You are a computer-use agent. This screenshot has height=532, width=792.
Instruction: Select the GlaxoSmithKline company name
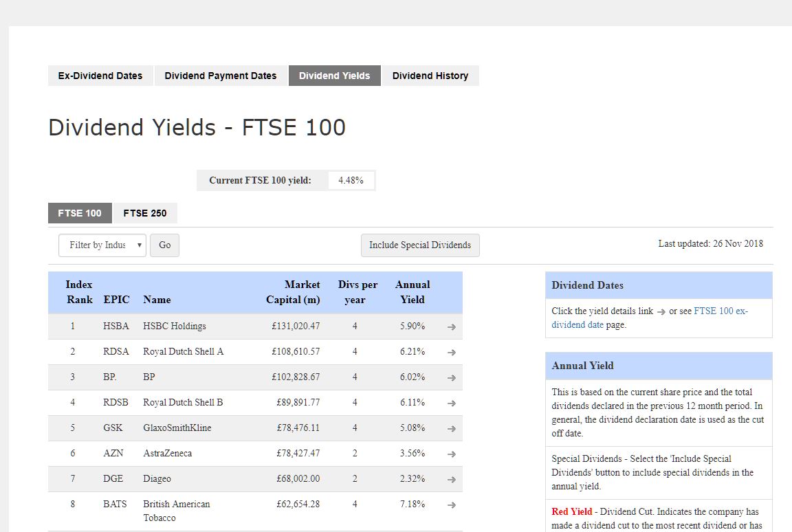point(177,428)
